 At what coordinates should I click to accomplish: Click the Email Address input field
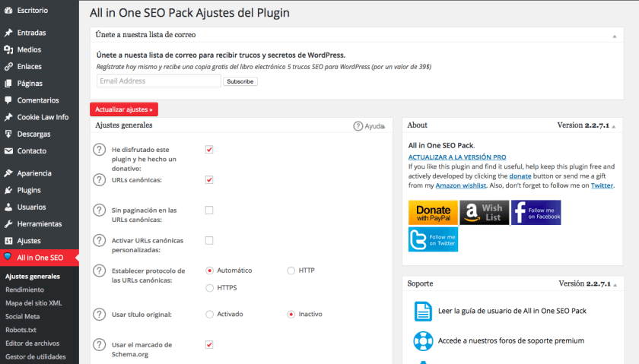(x=159, y=81)
